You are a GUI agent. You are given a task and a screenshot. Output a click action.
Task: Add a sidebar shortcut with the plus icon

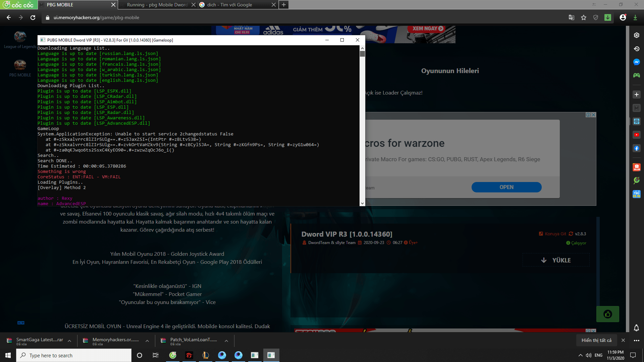pos(636,95)
